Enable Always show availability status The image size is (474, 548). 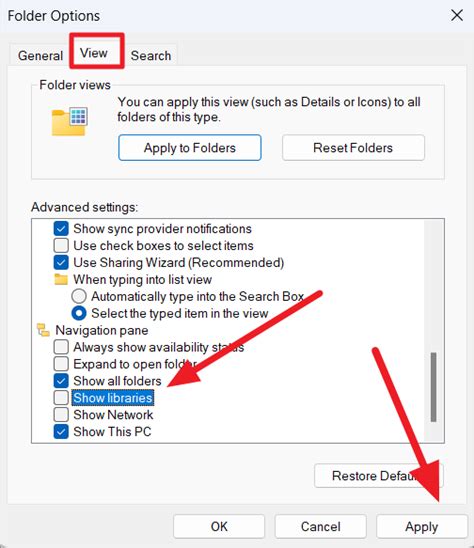point(61,347)
